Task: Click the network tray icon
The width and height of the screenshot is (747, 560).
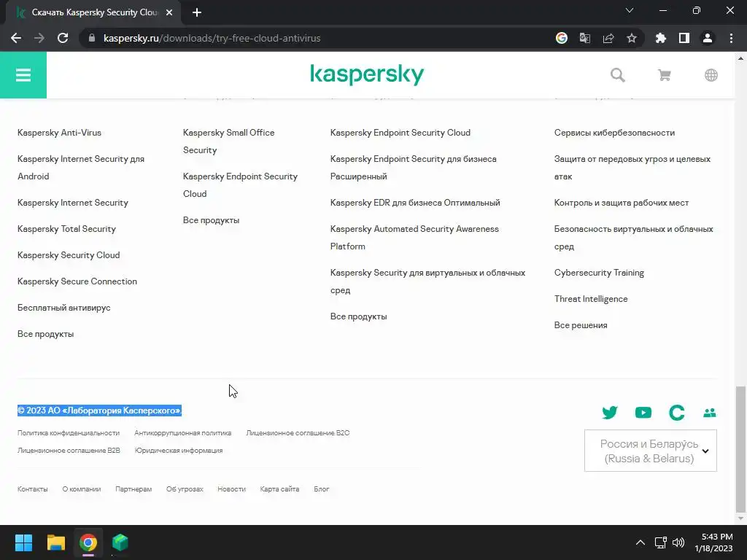Action: (660, 542)
